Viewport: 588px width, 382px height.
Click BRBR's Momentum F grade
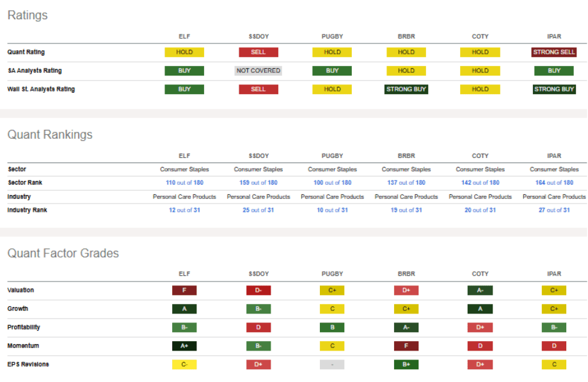tap(406, 346)
